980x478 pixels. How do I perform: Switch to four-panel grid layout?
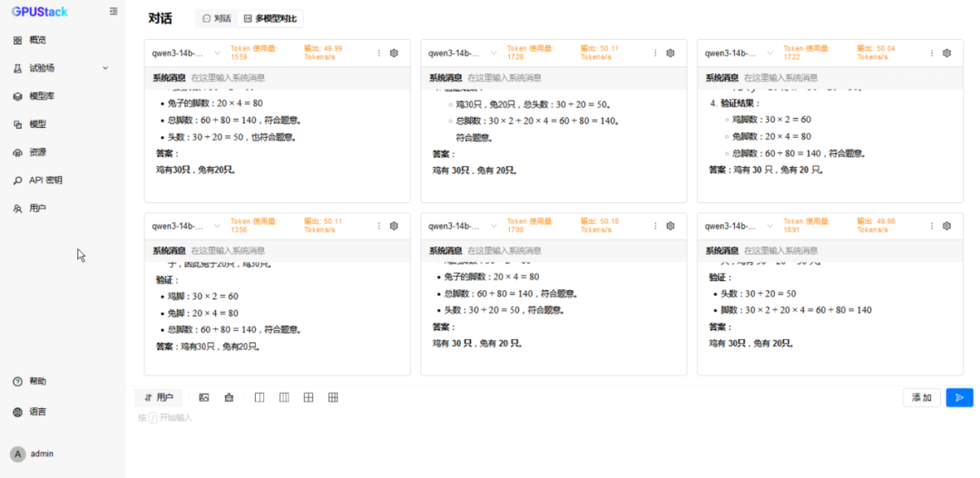[x=309, y=397]
